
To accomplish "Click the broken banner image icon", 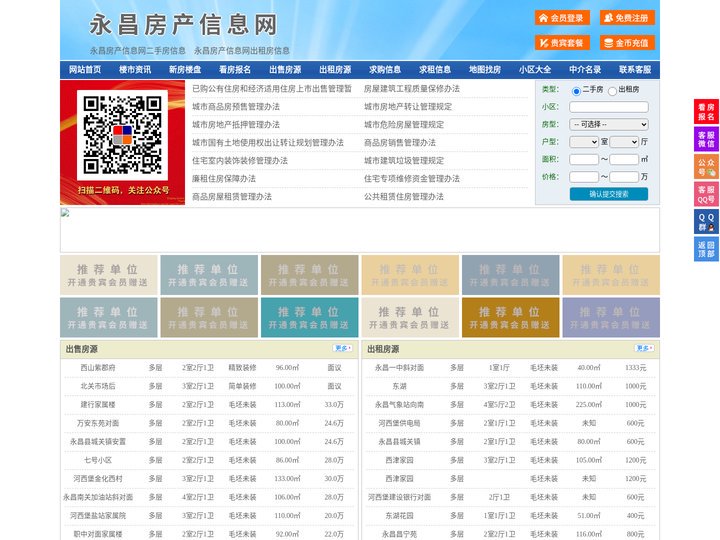I will click(65, 213).
